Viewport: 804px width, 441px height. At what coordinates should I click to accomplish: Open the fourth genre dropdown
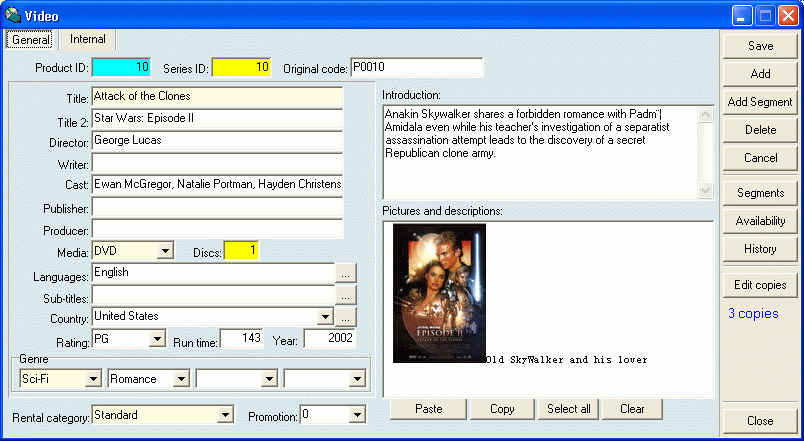pos(357,379)
